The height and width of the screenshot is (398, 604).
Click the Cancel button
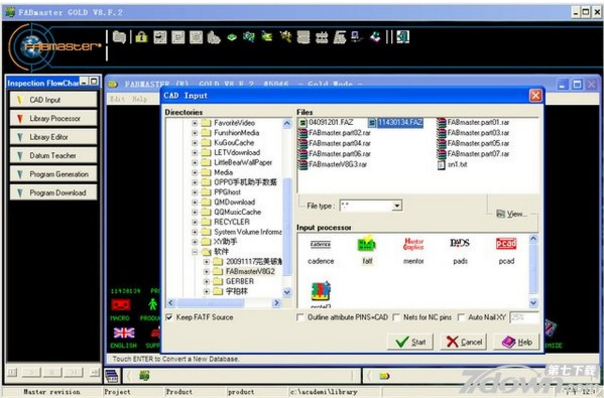464,342
